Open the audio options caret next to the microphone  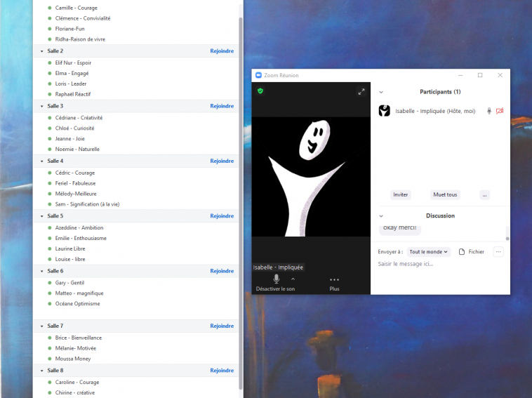click(293, 279)
